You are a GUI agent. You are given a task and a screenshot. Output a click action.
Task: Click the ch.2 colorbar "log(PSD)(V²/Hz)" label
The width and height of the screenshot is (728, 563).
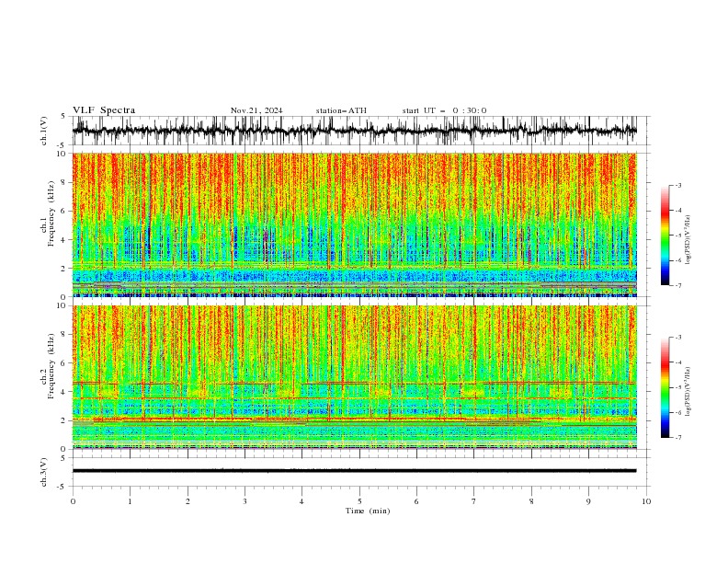688,392
